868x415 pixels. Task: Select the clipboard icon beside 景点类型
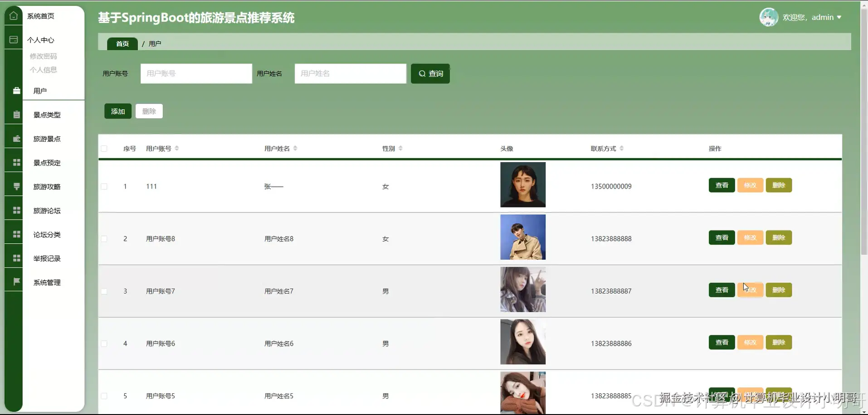tap(16, 114)
